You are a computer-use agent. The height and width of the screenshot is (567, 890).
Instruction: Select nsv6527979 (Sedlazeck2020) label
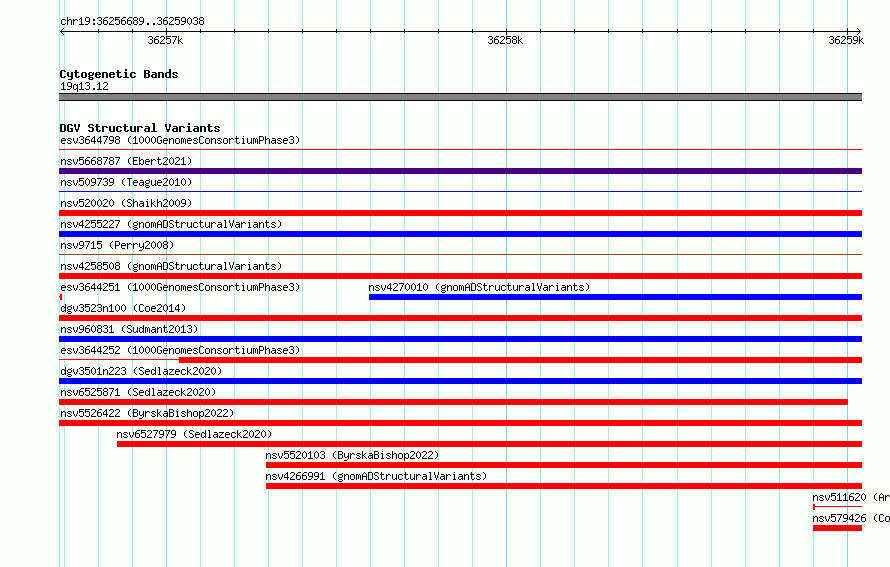(194, 434)
